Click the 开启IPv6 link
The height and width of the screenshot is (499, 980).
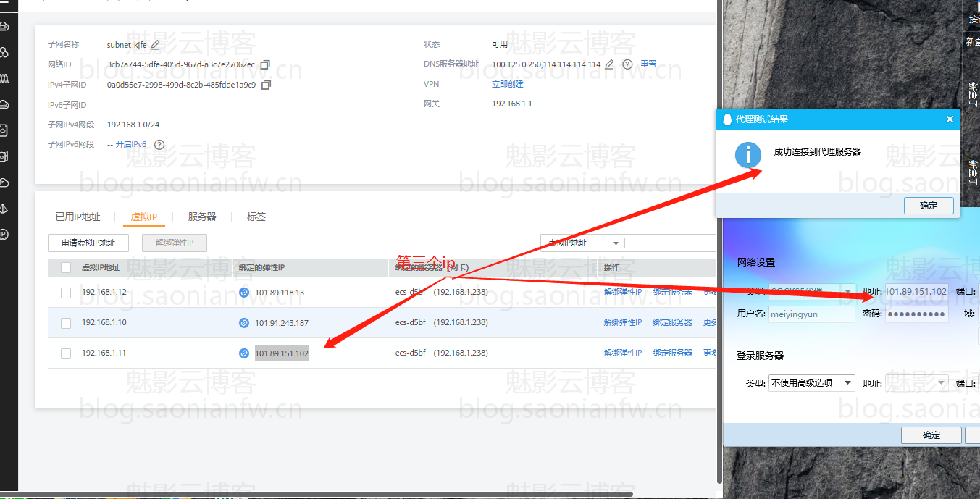(x=131, y=144)
